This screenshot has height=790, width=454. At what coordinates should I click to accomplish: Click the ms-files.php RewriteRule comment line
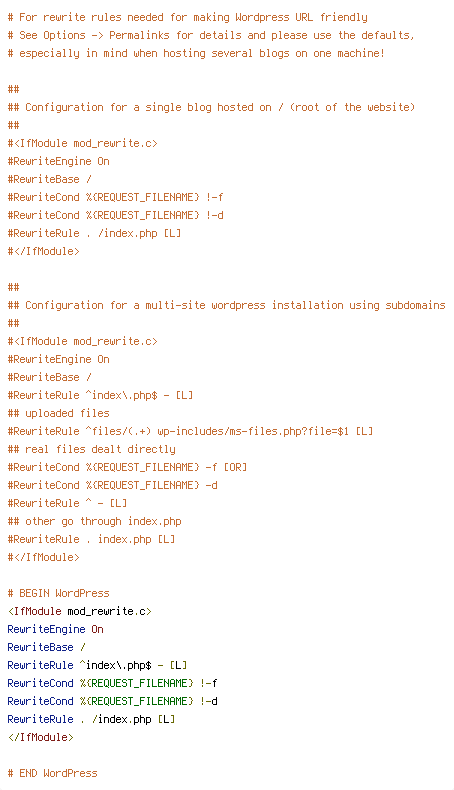coord(190,431)
